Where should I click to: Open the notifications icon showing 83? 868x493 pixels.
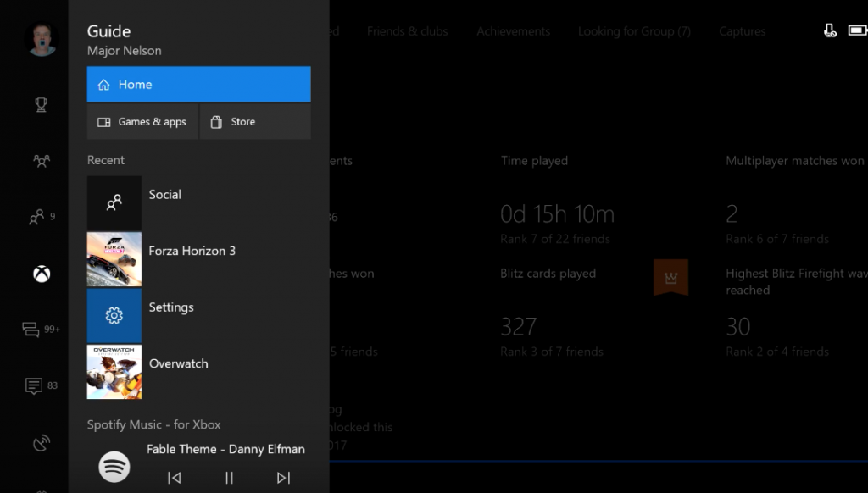click(x=41, y=385)
